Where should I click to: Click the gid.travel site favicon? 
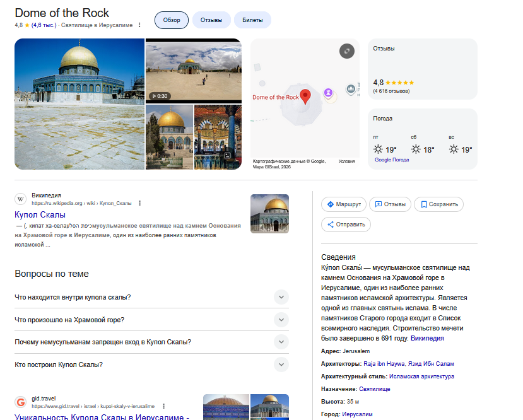(21, 402)
